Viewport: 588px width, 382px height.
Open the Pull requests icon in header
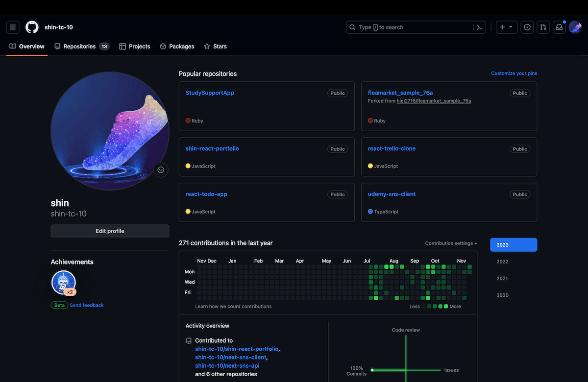click(x=543, y=27)
